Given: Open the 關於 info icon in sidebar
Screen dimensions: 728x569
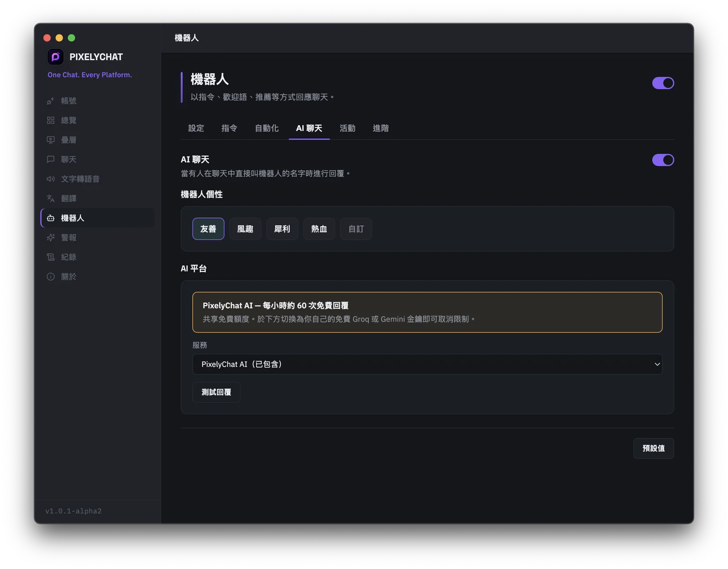Looking at the screenshot, I should [x=51, y=277].
